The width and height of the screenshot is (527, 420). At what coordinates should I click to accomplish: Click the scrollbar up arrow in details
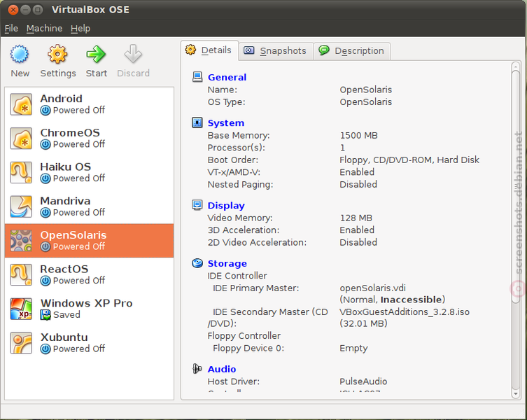(x=516, y=66)
